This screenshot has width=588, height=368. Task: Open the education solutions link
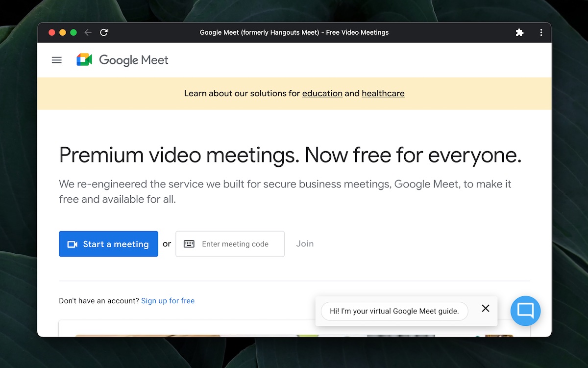[322, 93]
